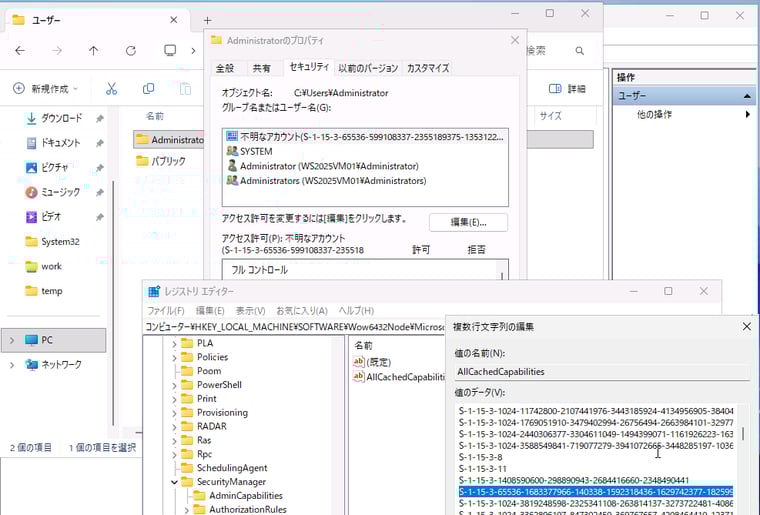
Task: Close the ユーザー Explorer tab
Action: coord(174,20)
